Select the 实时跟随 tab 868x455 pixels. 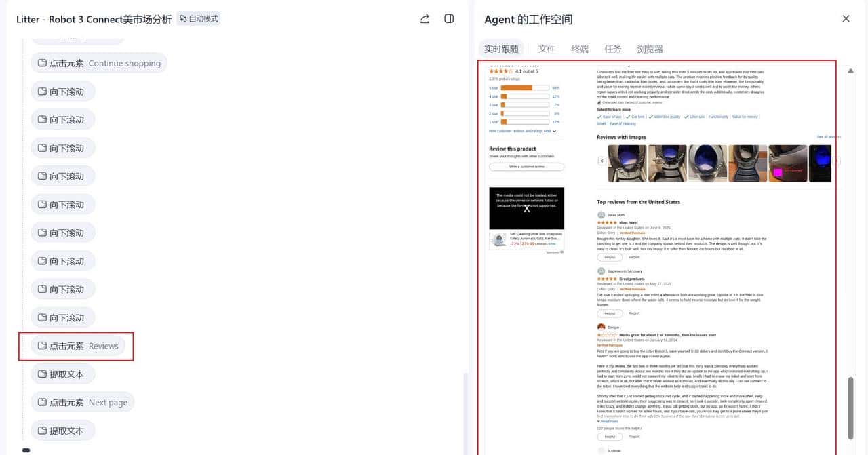501,49
